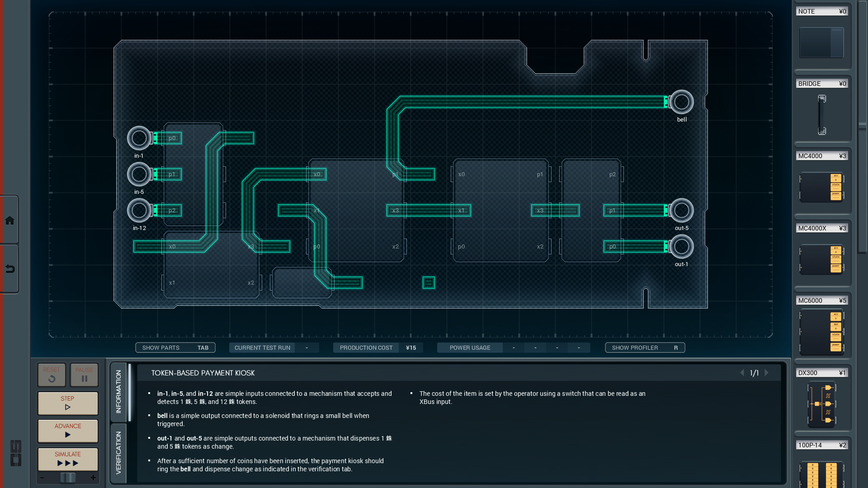Go to next information page arrow
Screen dimensions: 868x488
[x=766, y=373]
